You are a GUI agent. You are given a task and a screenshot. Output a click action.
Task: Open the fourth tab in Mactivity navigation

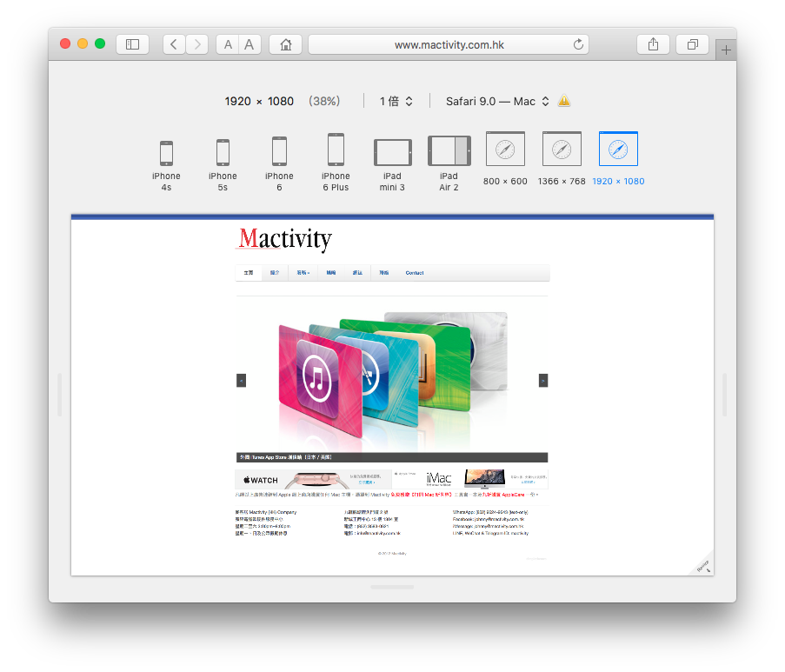331,273
